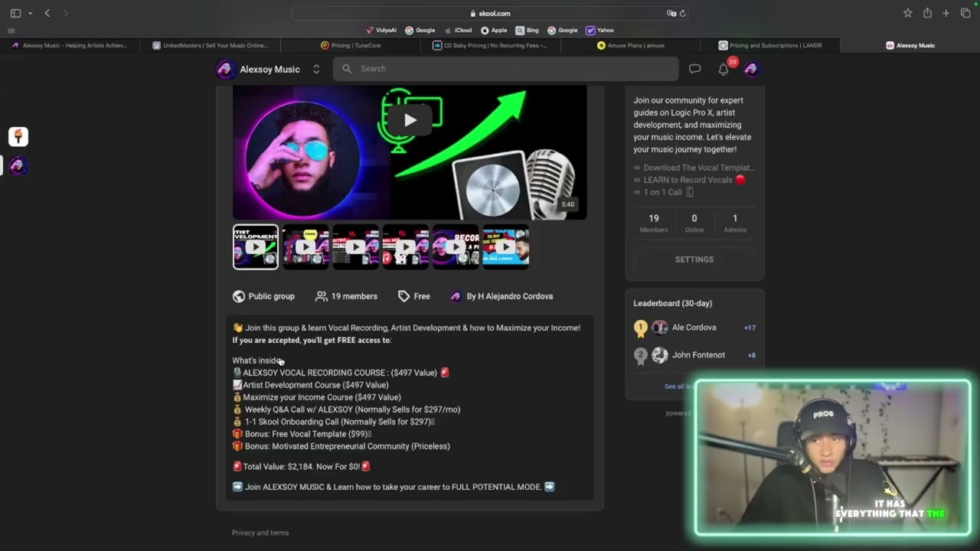Open the group SETTINGS button
The height and width of the screenshot is (551, 980).
point(694,259)
